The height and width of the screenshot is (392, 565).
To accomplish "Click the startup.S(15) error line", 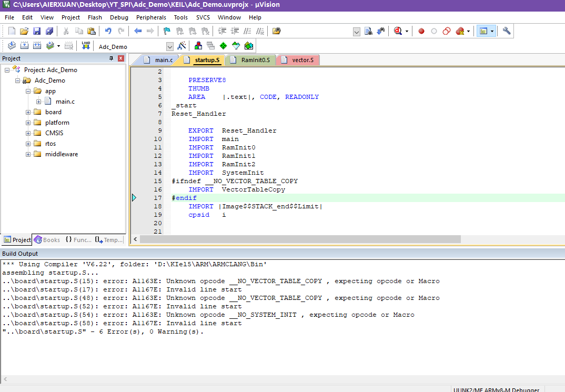I will (x=221, y=281).
